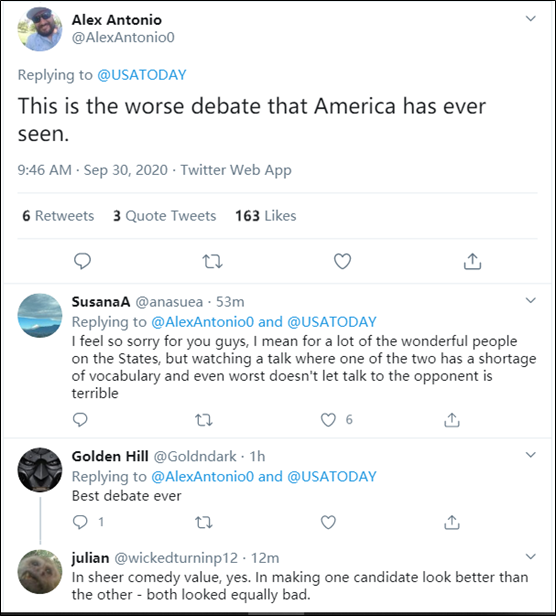This screenshot has width=556, height=616.
Task: Retweet Alex Antonio's main tweet
Action: [212, 261]
